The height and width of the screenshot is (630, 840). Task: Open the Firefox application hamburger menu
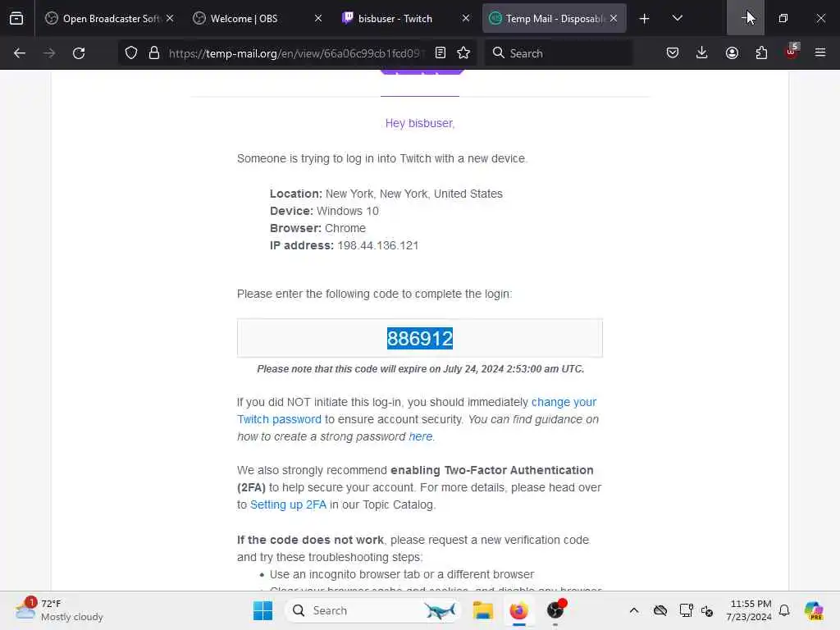pos(820,53)
